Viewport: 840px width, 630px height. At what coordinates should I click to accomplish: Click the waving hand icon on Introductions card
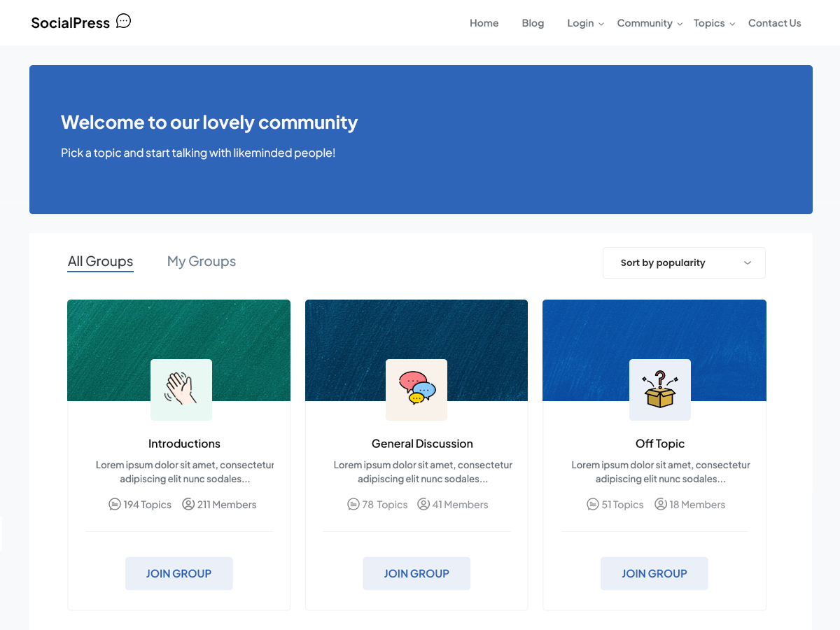(x=181, y=389)
